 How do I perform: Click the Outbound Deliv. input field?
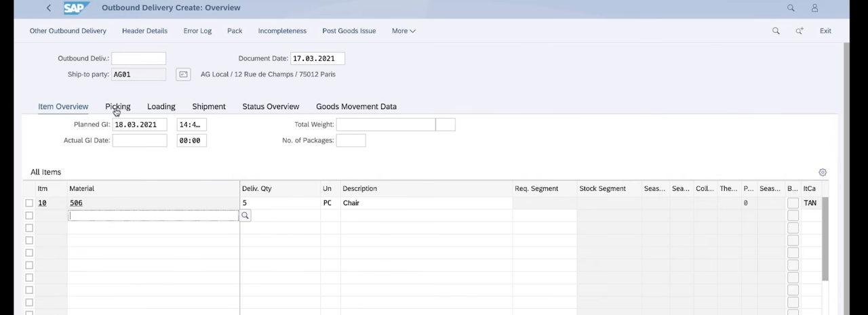coord(138,59)
